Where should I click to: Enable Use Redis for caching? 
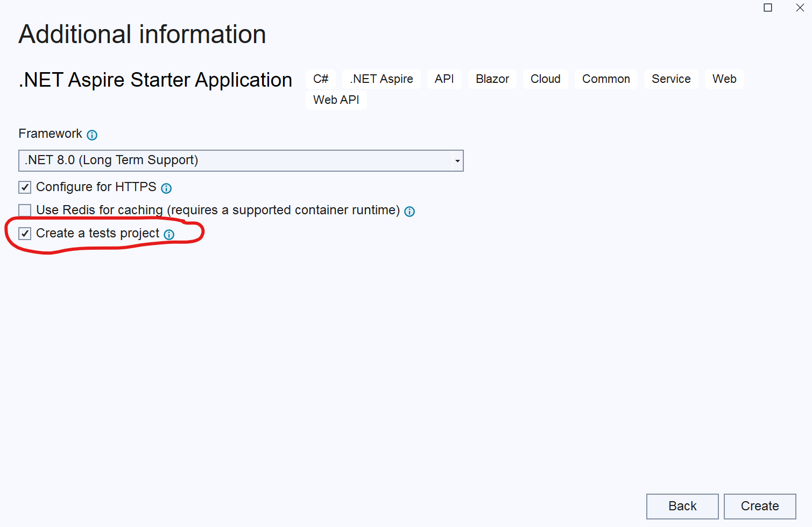25,210
